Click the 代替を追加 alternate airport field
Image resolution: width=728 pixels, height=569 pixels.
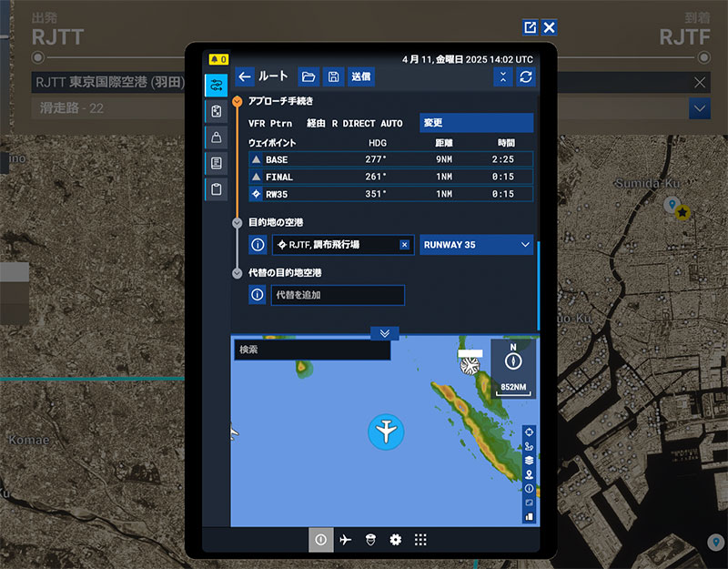[338, 295]
